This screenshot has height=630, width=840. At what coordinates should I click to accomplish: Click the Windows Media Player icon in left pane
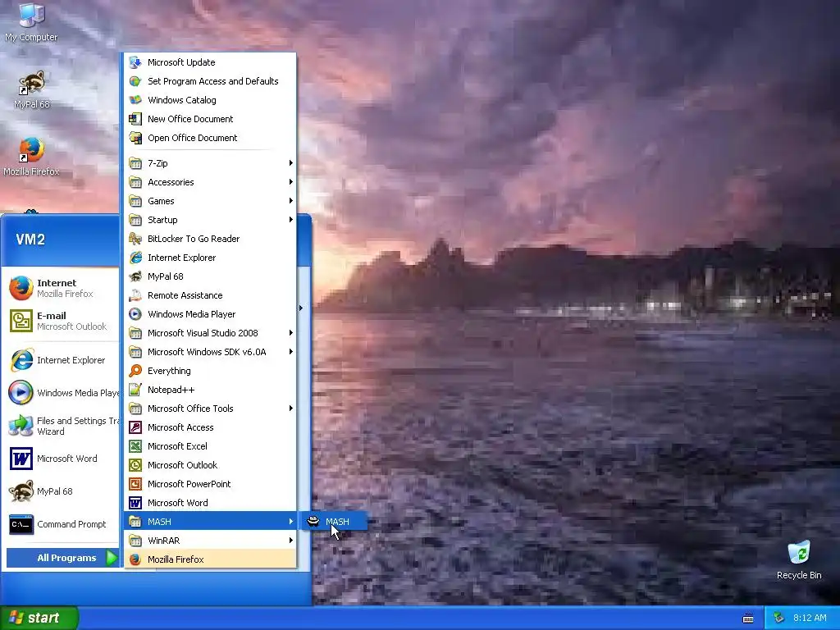[21, 393]
